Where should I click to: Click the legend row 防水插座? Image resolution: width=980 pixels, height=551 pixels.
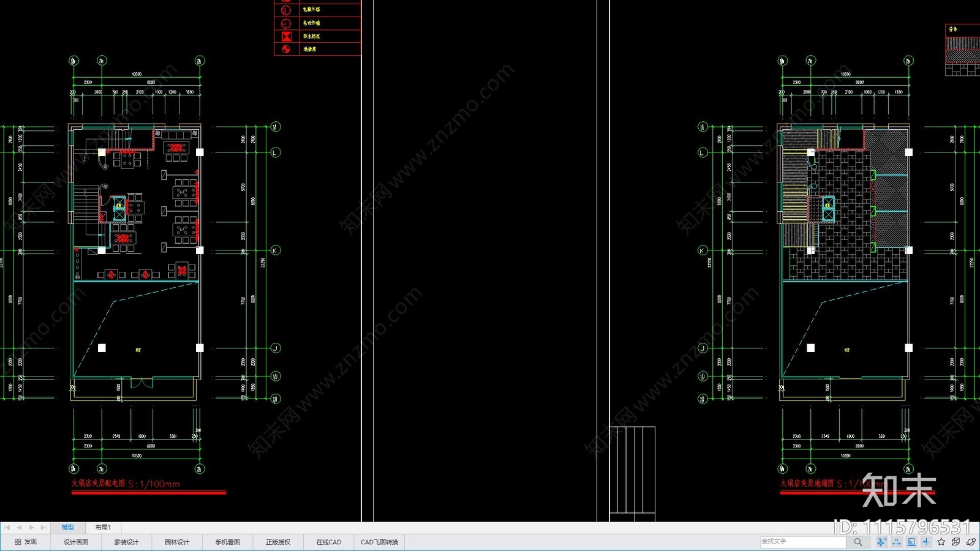click(318, 36)
